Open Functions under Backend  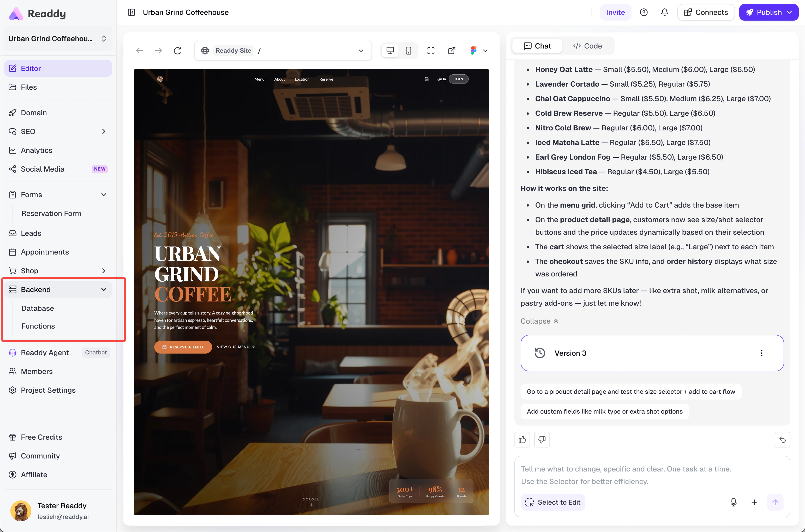pyautogui.click(x=38, y=326)
